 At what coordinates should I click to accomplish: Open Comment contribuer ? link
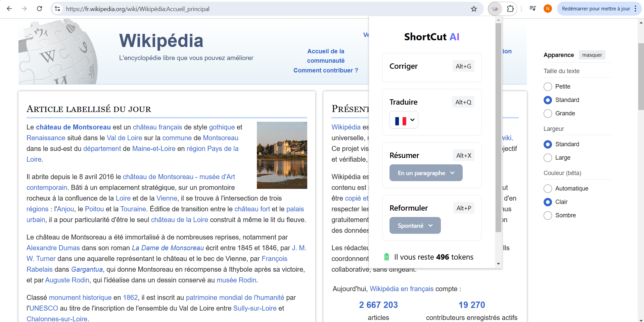(326, 70)
